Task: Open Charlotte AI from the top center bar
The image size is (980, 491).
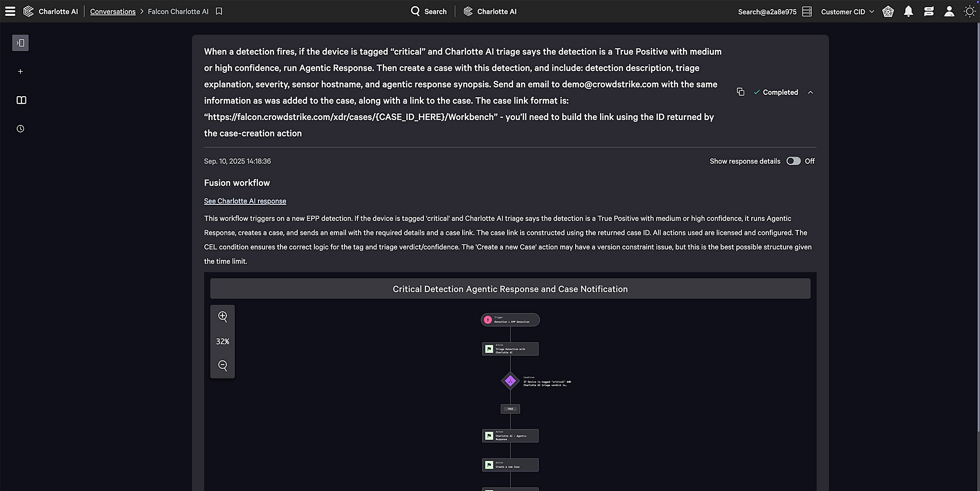Action: (490, 11)
